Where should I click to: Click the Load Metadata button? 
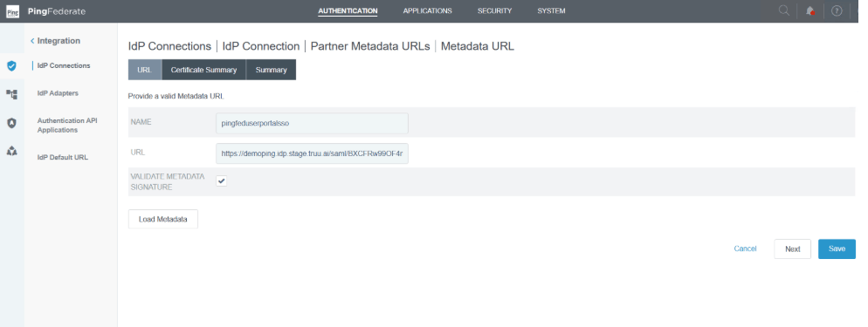click(162, 219)
